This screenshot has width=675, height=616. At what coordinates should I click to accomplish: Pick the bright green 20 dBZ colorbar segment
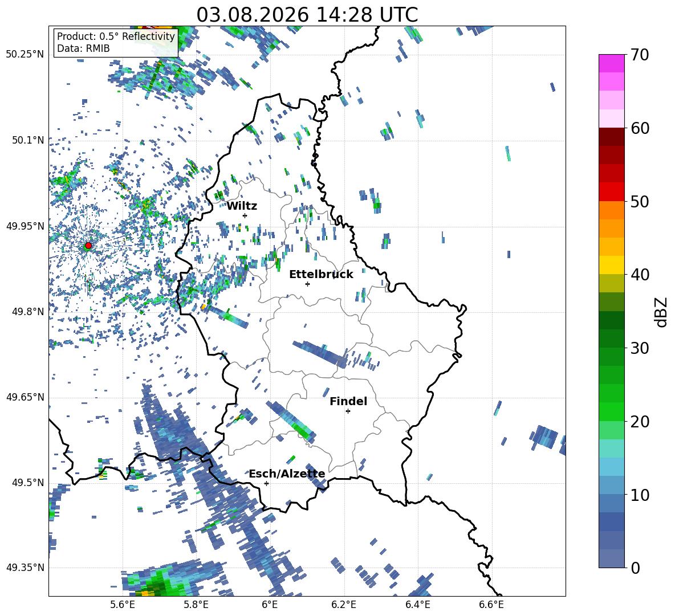click(611, 411)
